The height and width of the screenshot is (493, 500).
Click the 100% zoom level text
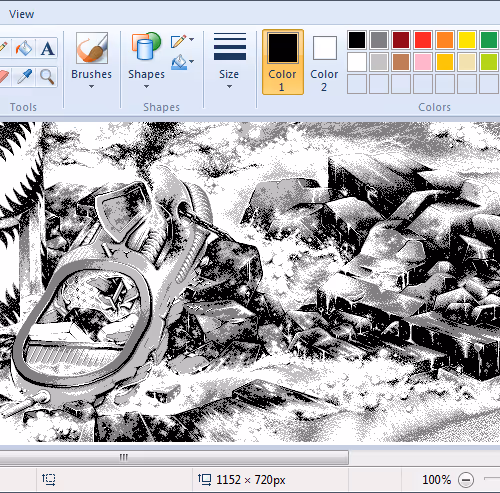click(436, 480)
